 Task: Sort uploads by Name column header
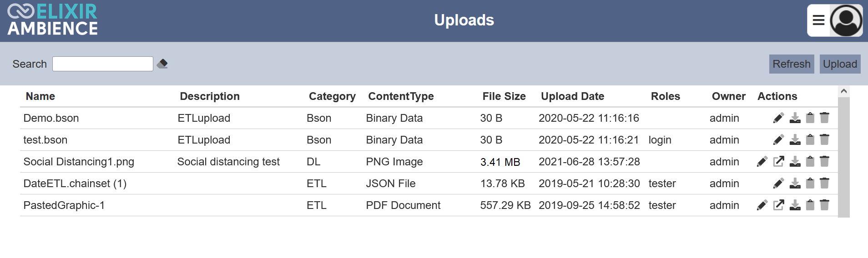[40, 96]
